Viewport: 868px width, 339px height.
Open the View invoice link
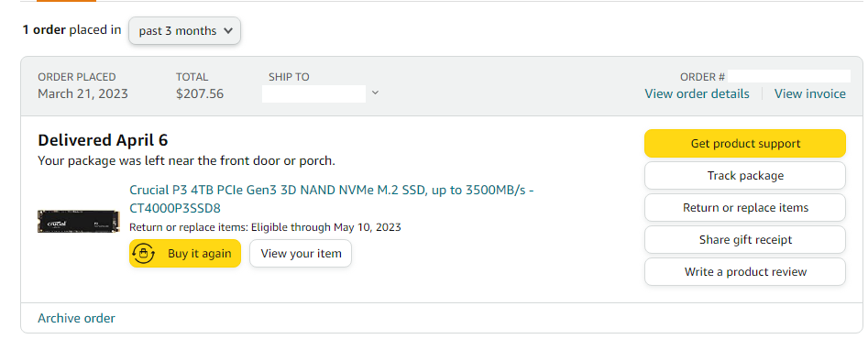810,93
